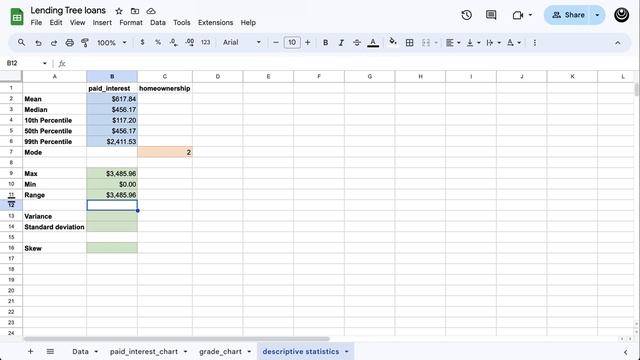The height and width of the screenshot is (360, 640).
Task: Open the fill color picker
Action: coord(393,42)
